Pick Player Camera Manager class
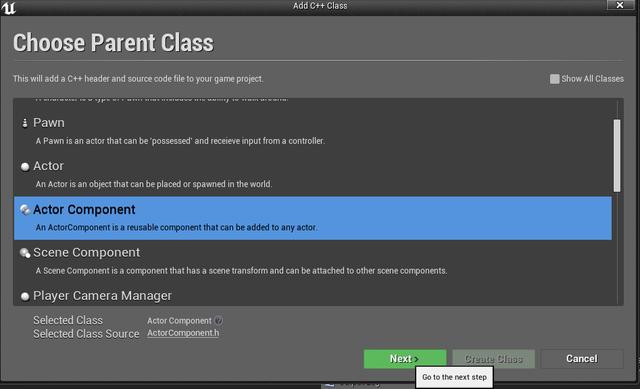Viewport: 640px width, 389px height. (313, 295)
